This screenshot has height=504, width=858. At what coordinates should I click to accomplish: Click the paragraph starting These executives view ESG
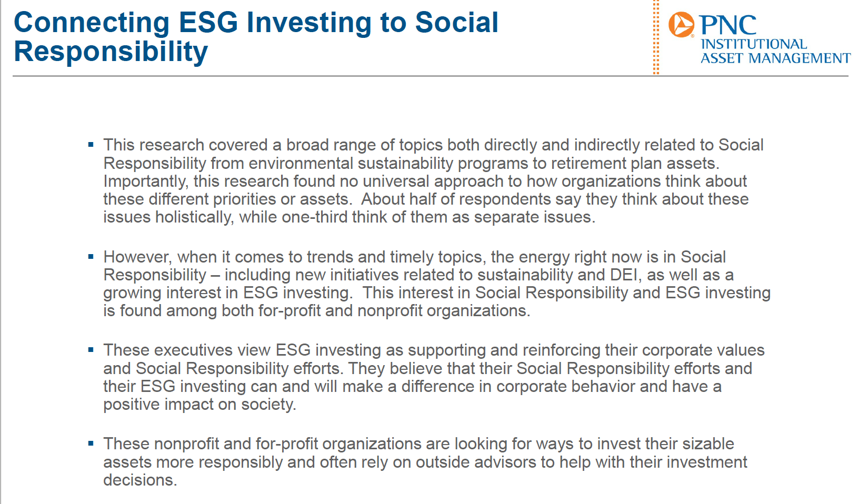[434, 377]
